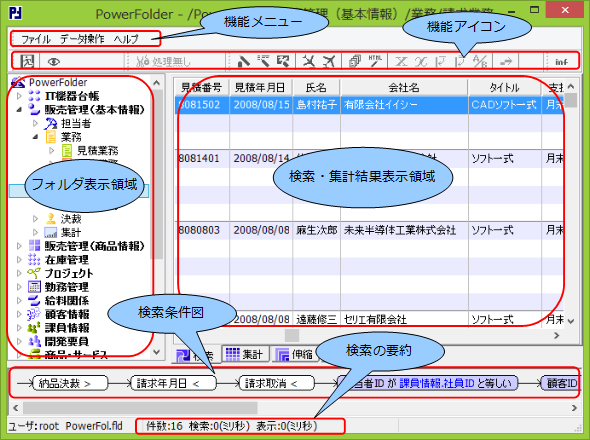Expand the プロジェクト tree node
590x440 pixels.
pyautogui.click(x=19, y=273)
